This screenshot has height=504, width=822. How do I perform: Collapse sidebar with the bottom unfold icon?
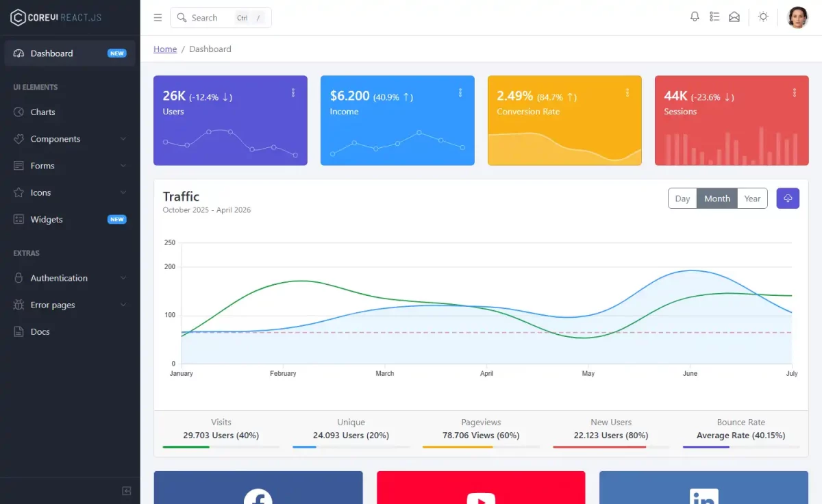tap(127, 491)
